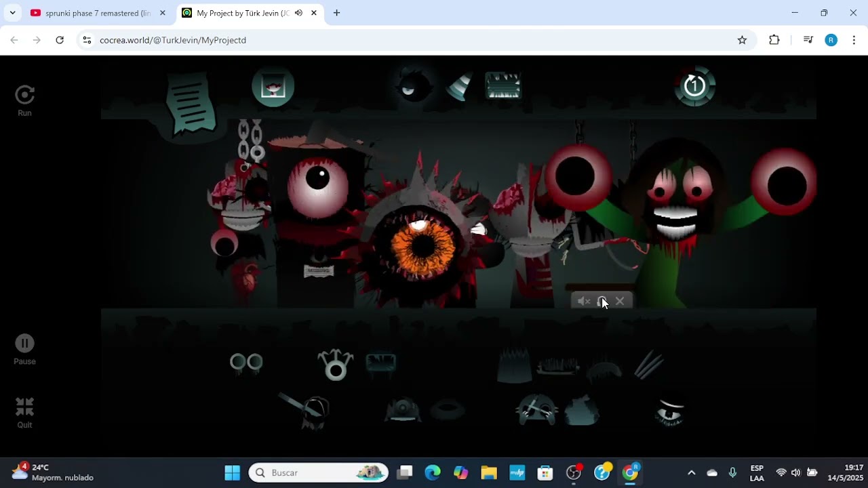Pause the project with Pause button
The height and width of the screenshot is (488, 868).
24,350
